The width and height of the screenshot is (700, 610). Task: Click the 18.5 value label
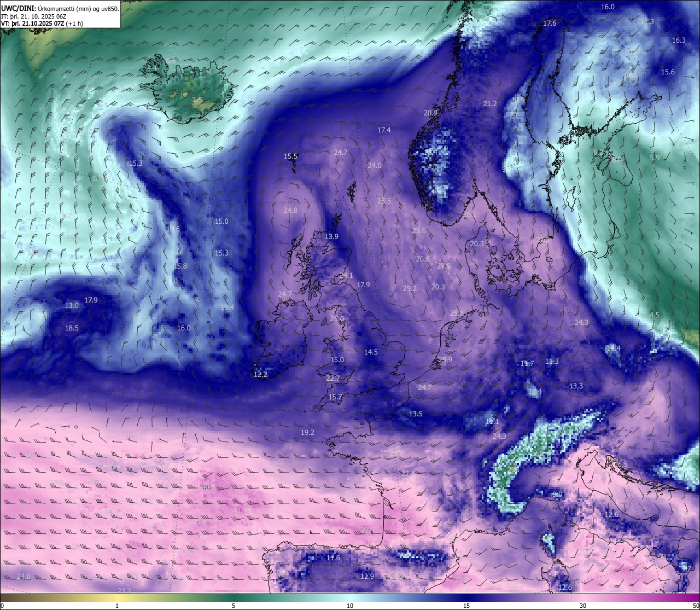pyautogui.click(x=72, y=328)
